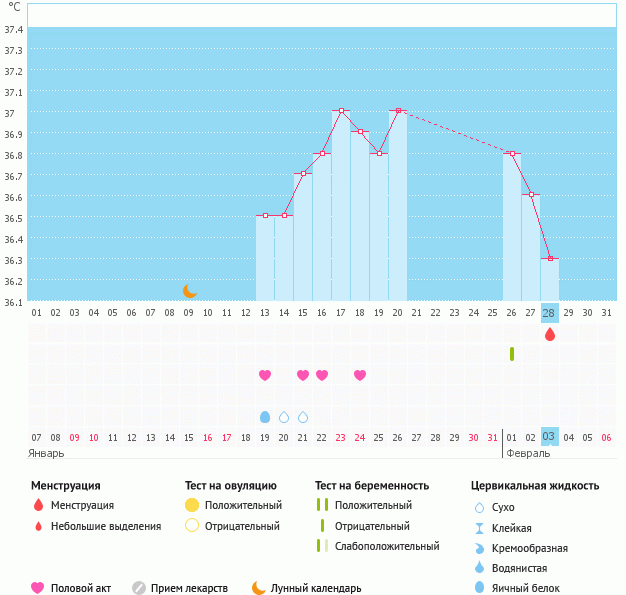
Task: Click the red menstruation drop under day 28
Action: pos(549,334)
